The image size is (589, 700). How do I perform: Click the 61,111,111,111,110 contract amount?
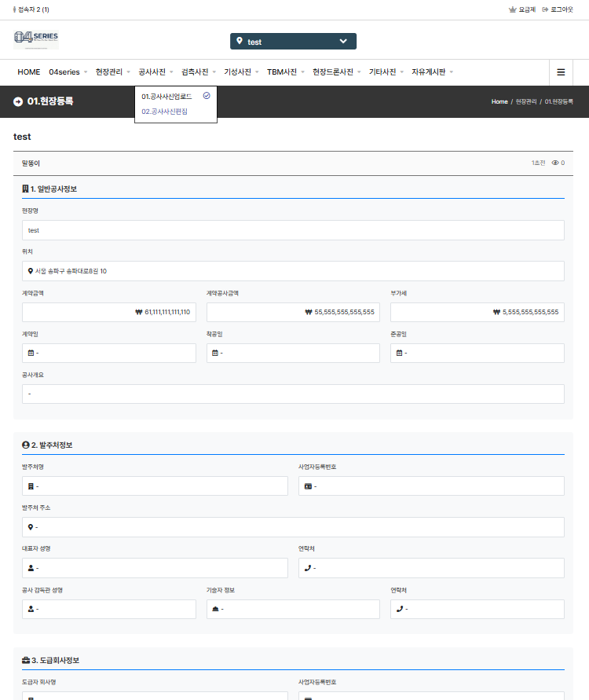click(x=167, y=312)
